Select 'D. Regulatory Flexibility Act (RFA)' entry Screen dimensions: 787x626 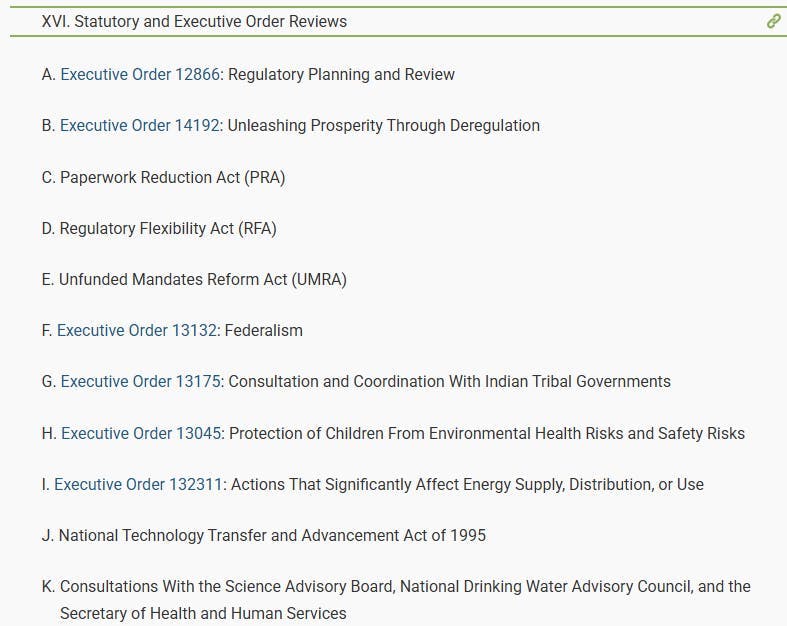159,229
